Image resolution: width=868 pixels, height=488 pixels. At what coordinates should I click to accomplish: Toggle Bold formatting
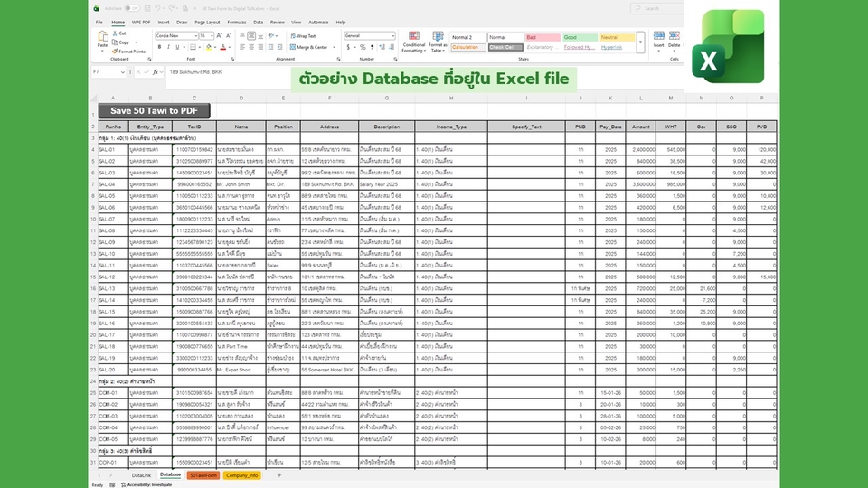159,47
